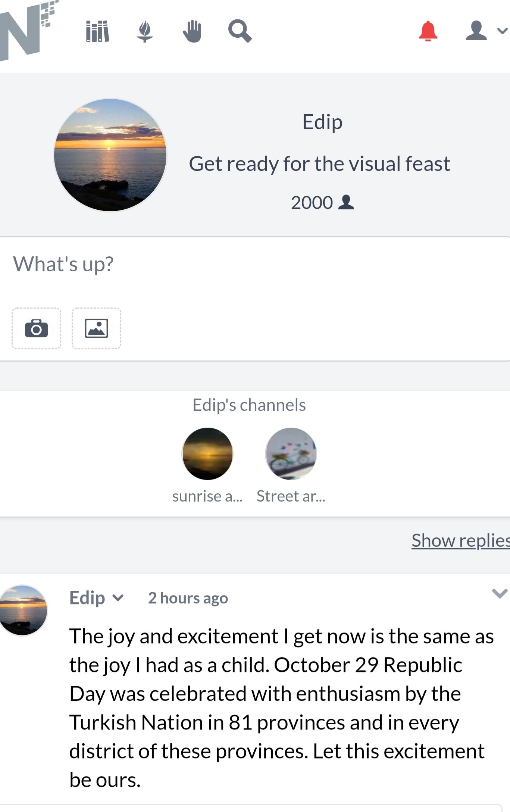View the 2000 followers count
The height and width of the screenshot is (812, 510).
(x=322, y=203)
